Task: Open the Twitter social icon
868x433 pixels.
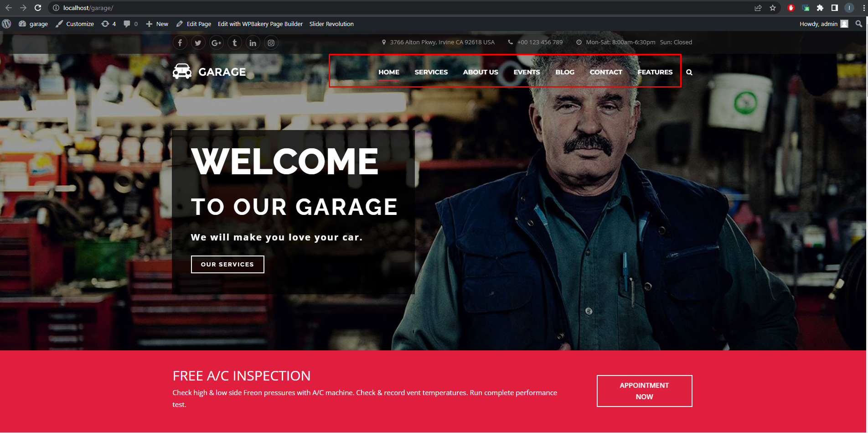Action: (198, 43)
